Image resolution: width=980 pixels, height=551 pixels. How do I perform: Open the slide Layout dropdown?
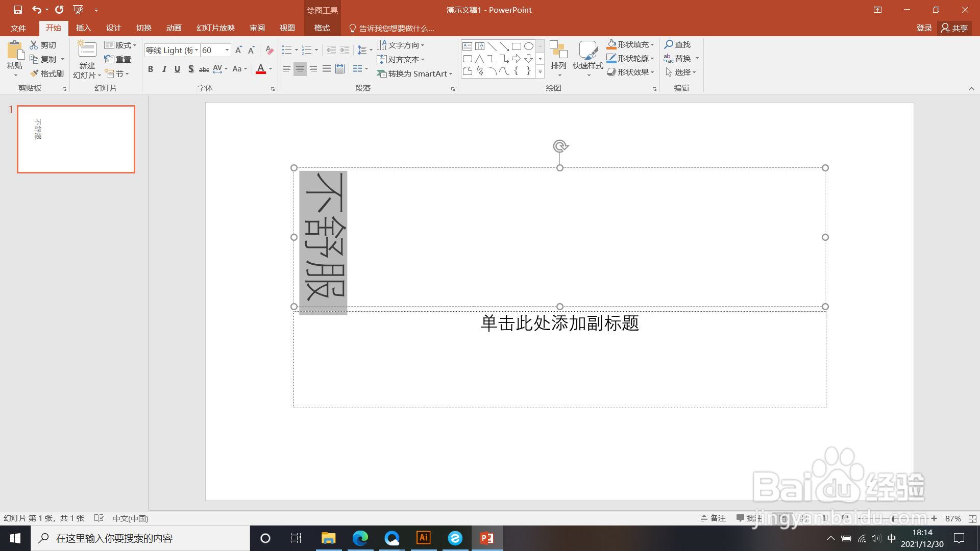tap(120, 45)
